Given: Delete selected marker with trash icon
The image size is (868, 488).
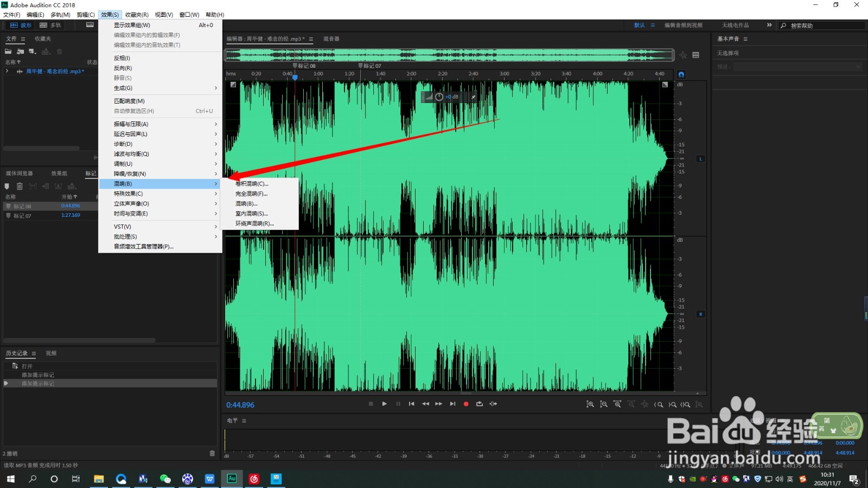Looking at the screenshot, I should (x=20, y=186).
